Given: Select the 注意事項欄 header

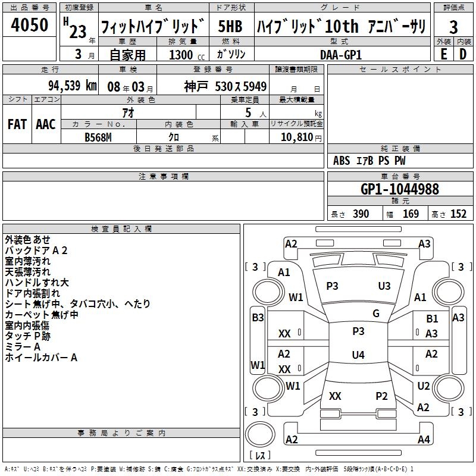Looking at the screenshot, I should pyautogui.click(x=164, y=176).
